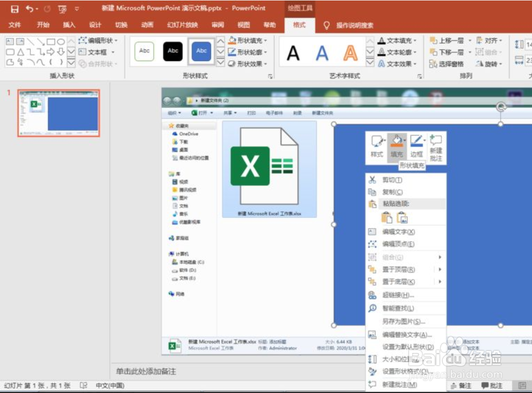Expand the shape styles gallery
Viewport: 532px width, 393px height.
220,63
